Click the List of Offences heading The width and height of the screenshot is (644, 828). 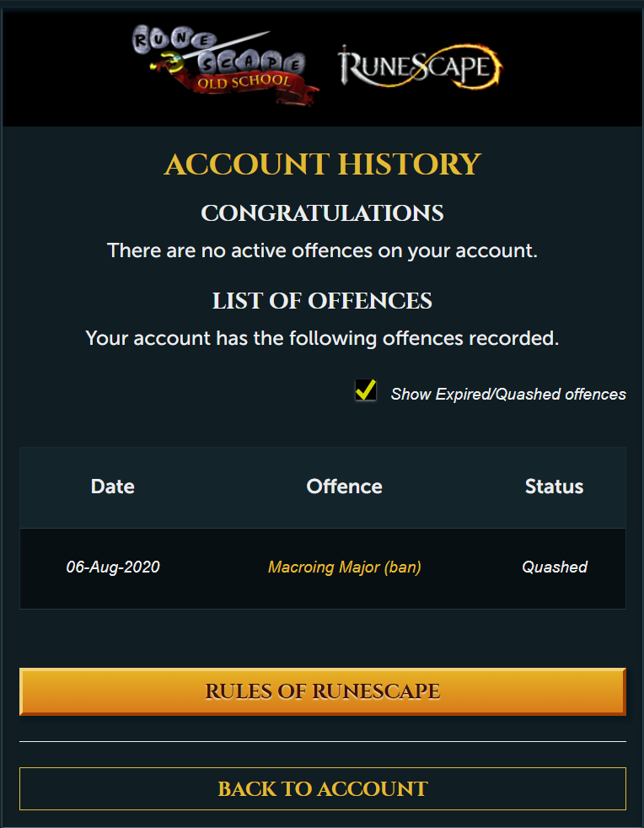(x=322, y=301)
